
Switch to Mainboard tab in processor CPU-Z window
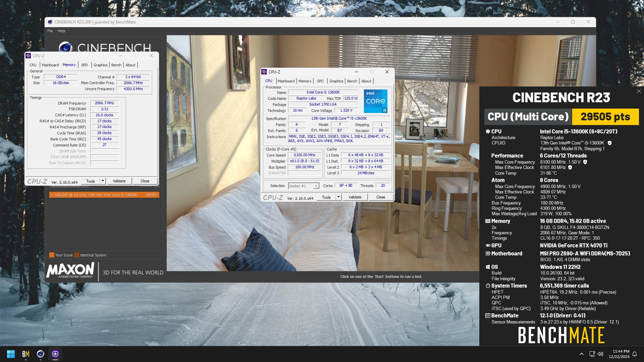point(286,81)
